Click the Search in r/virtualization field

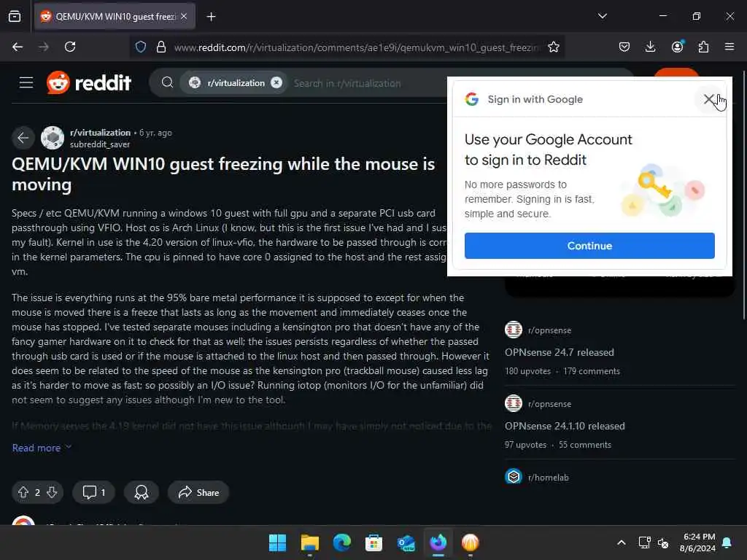[367, 83]
